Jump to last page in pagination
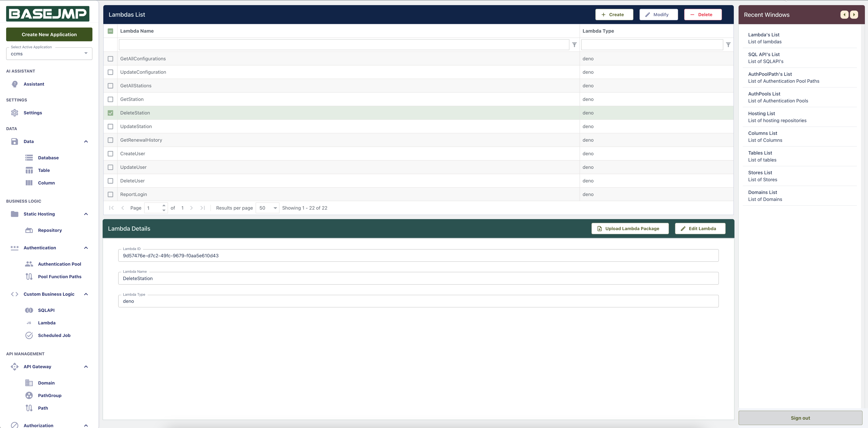 point(203,208)
